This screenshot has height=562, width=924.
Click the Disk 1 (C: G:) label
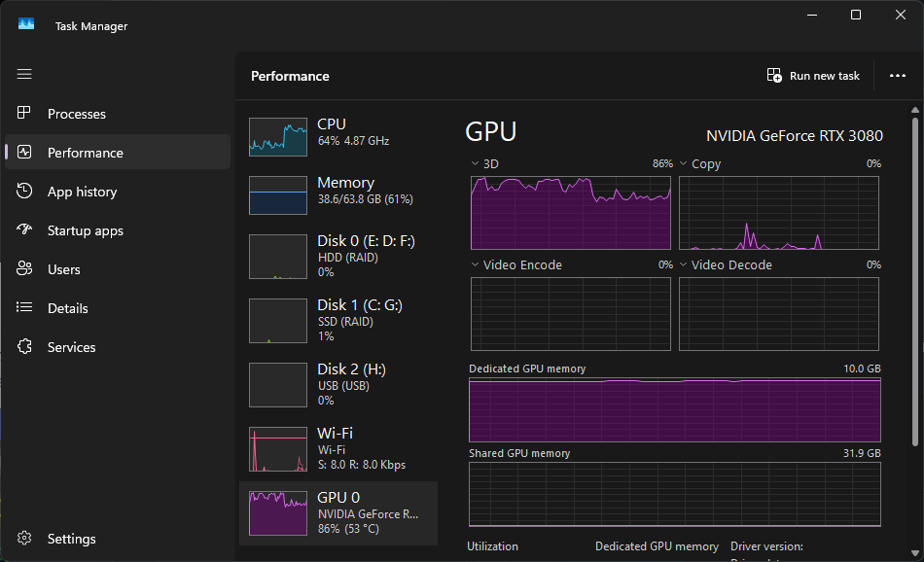[360, 305]
